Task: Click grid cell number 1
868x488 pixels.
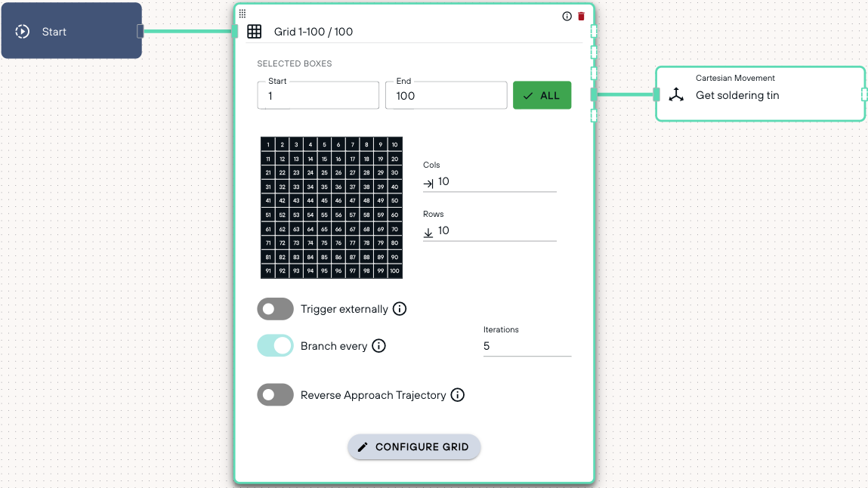Action: click(x=268, y=144)
